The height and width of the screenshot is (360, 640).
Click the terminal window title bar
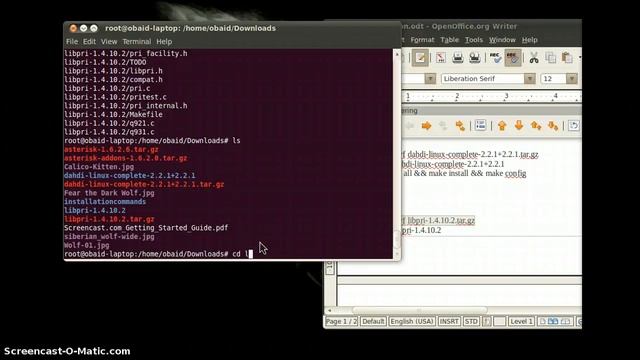pos(232,28)
